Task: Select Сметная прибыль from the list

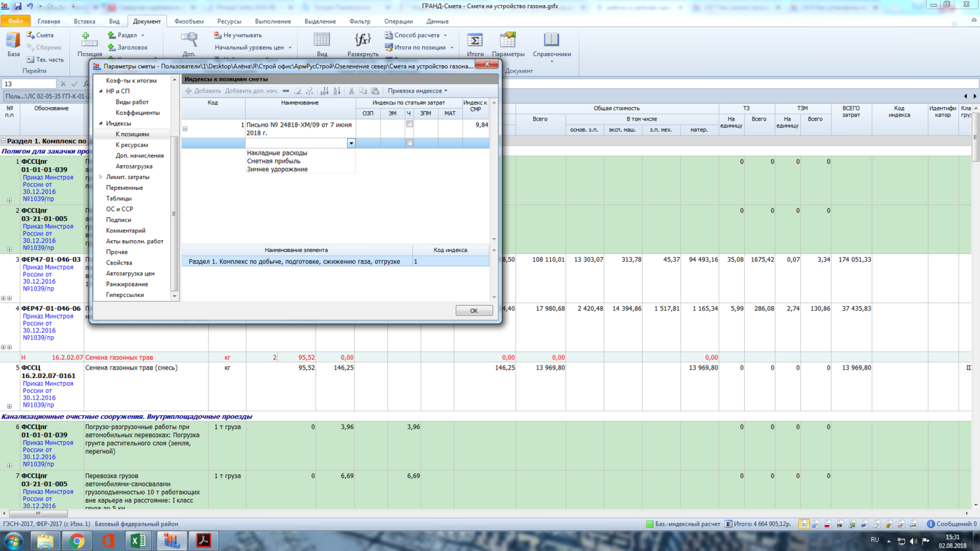Action: (274, 161)
